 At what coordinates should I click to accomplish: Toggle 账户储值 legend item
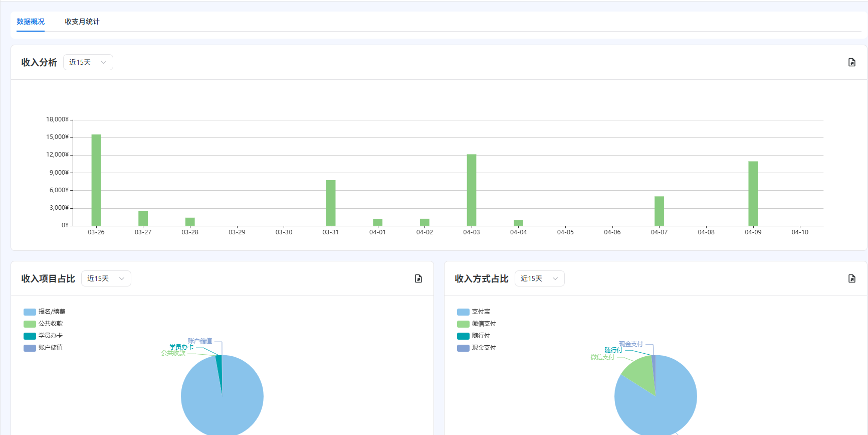(x=44, y=348)
